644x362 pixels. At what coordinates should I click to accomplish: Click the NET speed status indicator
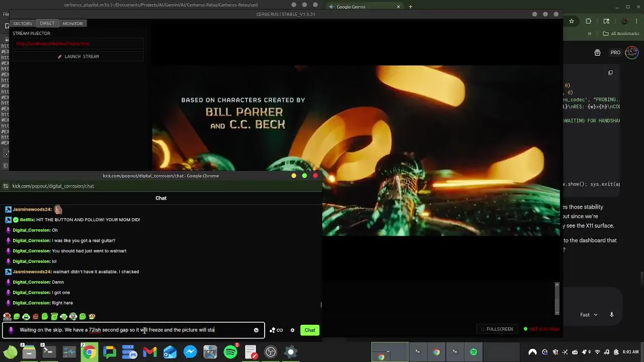point(541,329)
